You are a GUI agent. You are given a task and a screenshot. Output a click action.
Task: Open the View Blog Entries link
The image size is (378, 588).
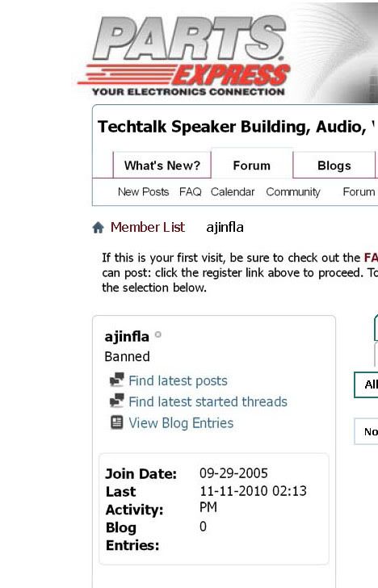pyautogui.click(x=181, y=423)
